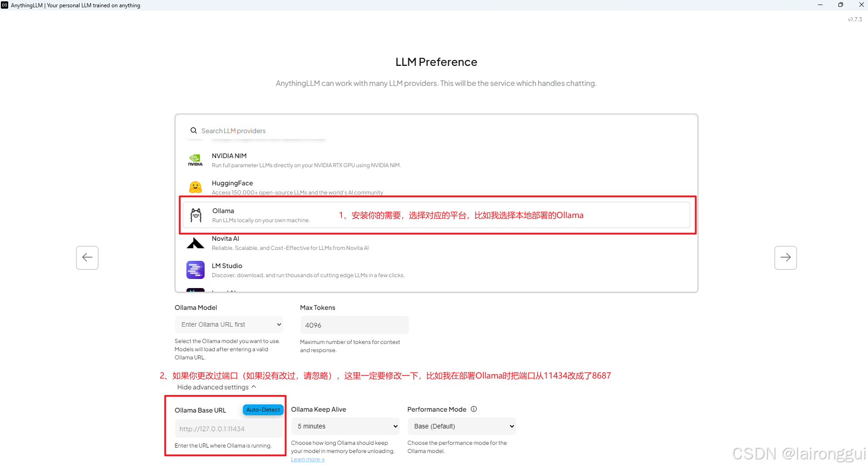This screenshot has height=468, width=868.
Task: Click the Ollama Base URL label
Action: [x=201, y=410]
